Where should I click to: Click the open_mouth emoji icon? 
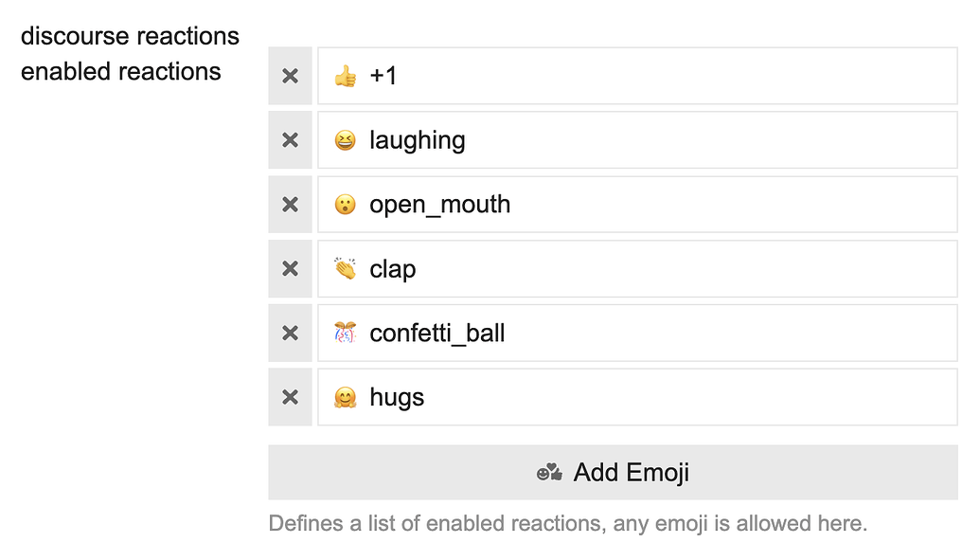coord(346,204)
